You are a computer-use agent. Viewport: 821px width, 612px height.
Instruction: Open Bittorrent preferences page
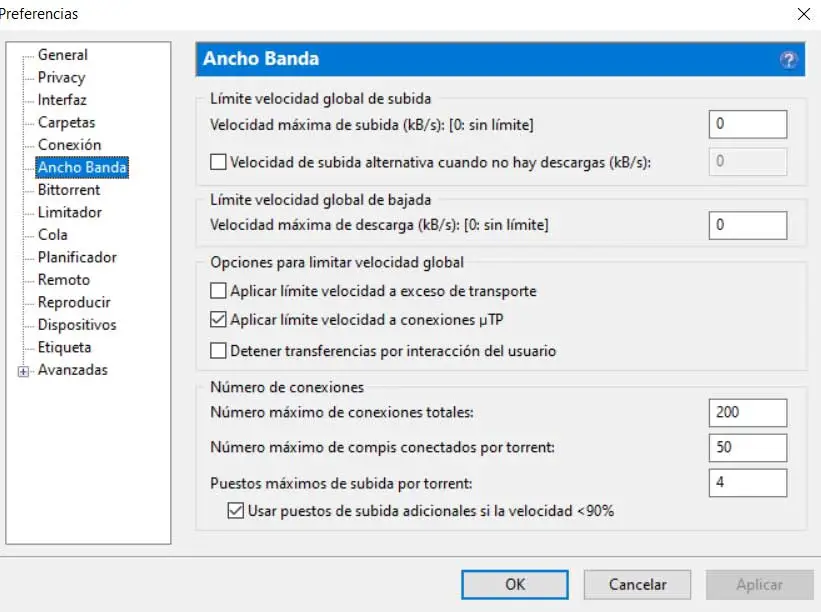pyautogui.click(x=69, y=190)
